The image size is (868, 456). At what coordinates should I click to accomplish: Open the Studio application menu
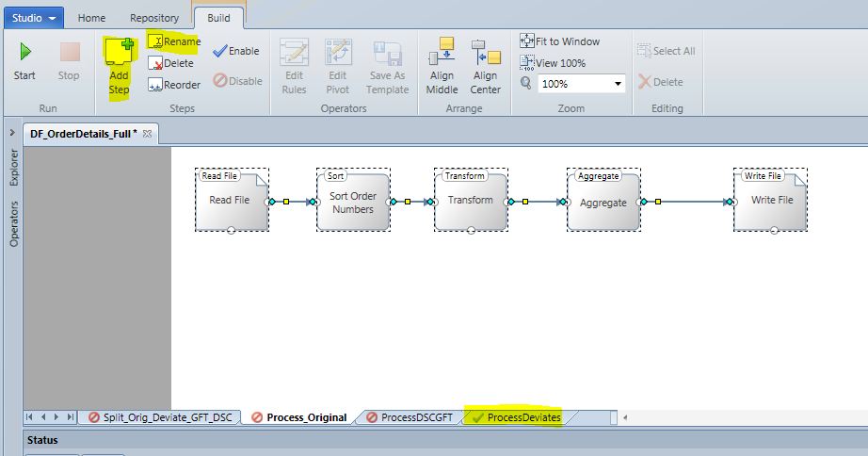click(x=34, y=18)
